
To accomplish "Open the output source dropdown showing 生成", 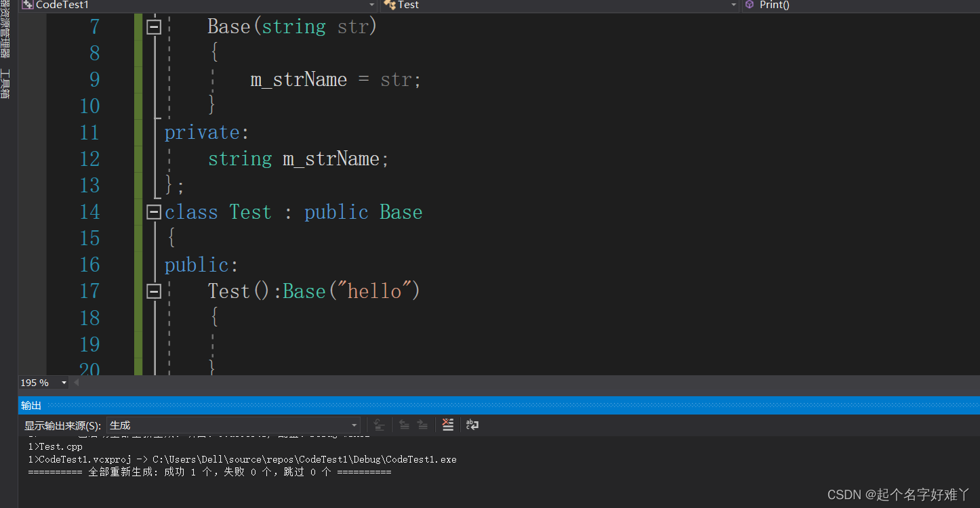I will pyautogui.click(x=233, y=425).
